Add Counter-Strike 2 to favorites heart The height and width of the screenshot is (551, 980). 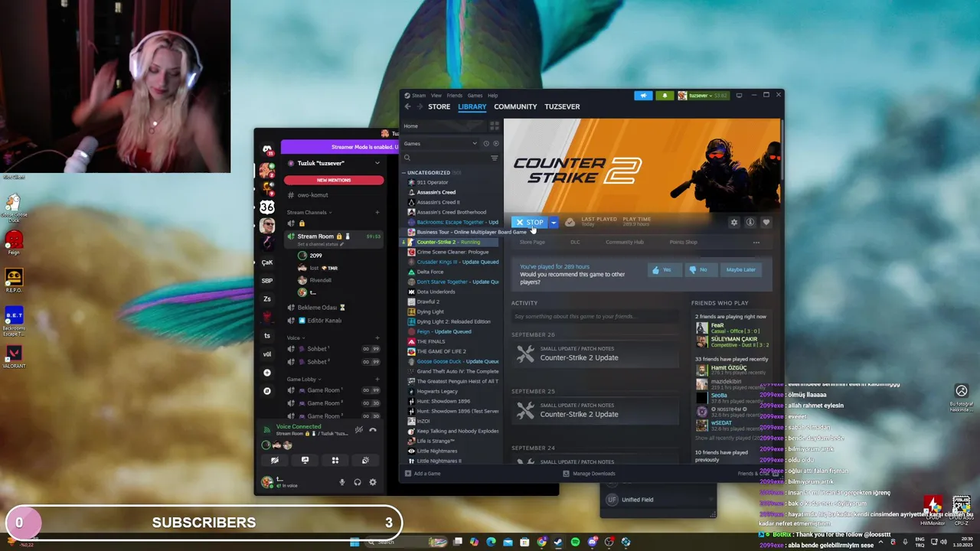[x=766, y=223]
